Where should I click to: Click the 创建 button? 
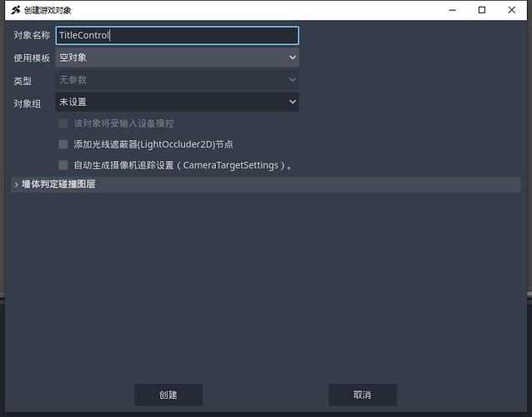168,394
